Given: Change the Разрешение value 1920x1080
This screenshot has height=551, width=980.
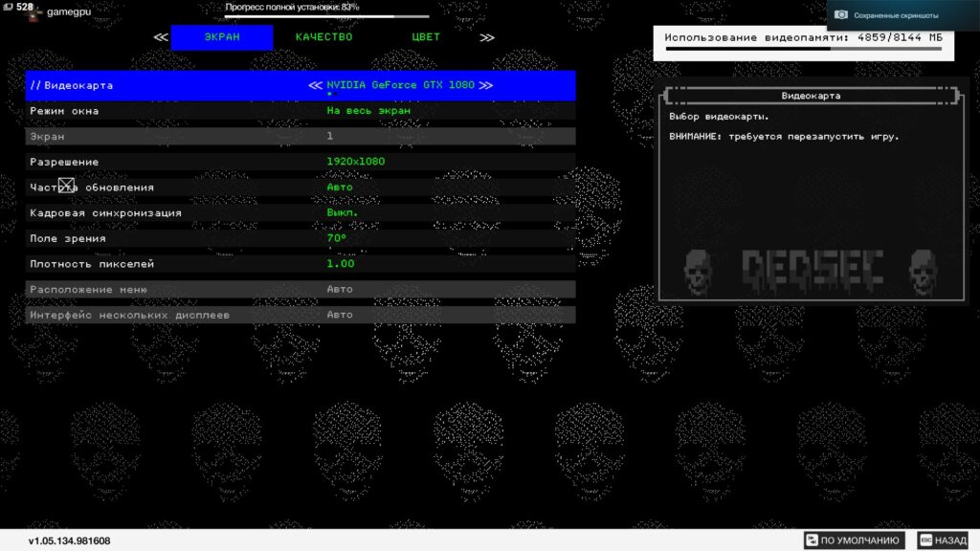Looking at the screenshot, I should pos(356,162).
